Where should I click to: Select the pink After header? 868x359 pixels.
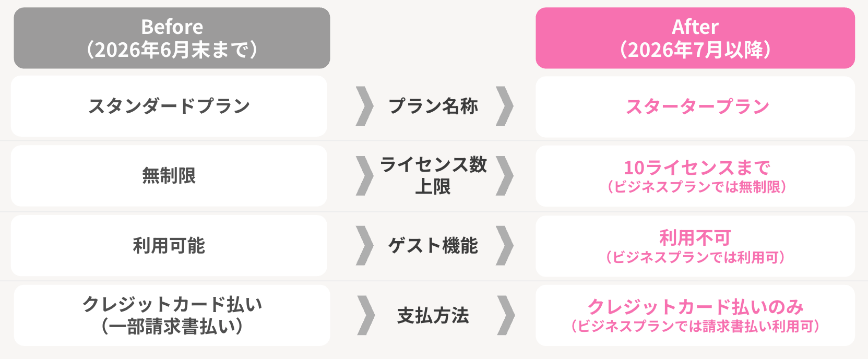coord(695,38)
